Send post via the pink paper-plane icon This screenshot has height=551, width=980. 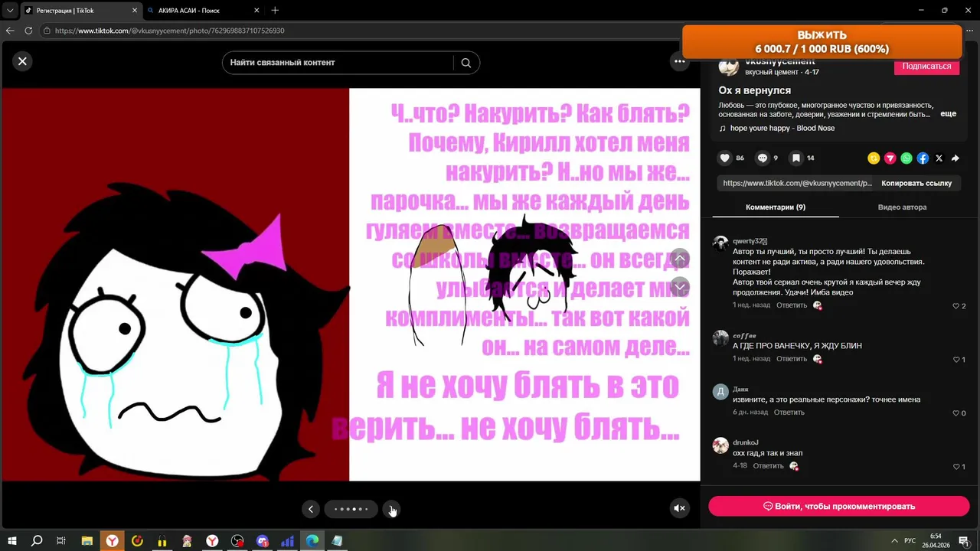pos(890,158)
